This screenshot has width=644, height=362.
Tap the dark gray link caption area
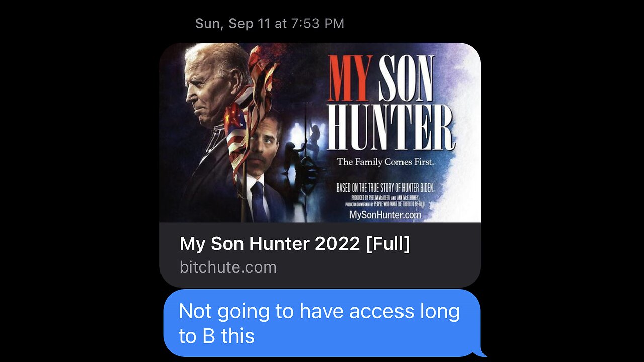pyautogui.click(x=320, y=255)
